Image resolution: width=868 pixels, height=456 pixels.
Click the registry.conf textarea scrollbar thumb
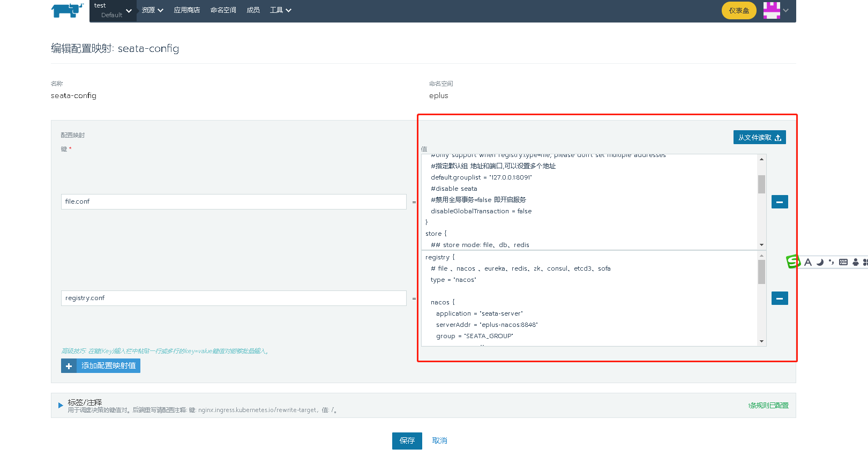click(761, 272)
